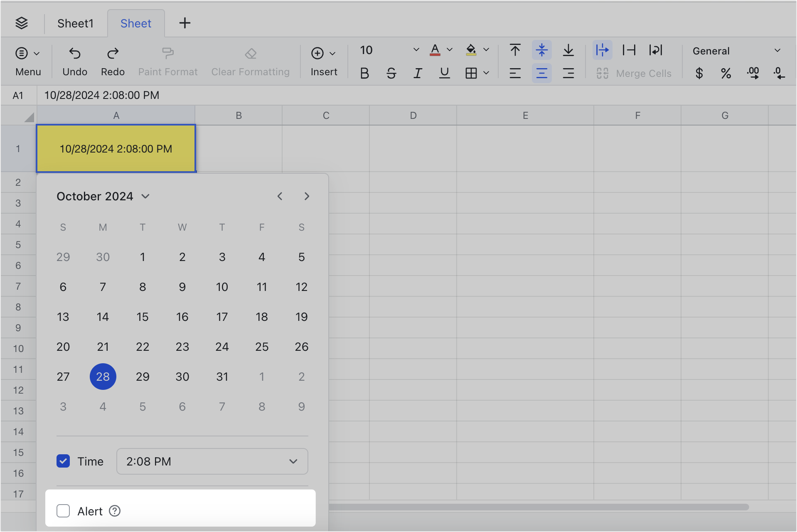Apply currency dollar format

(699, 74)
